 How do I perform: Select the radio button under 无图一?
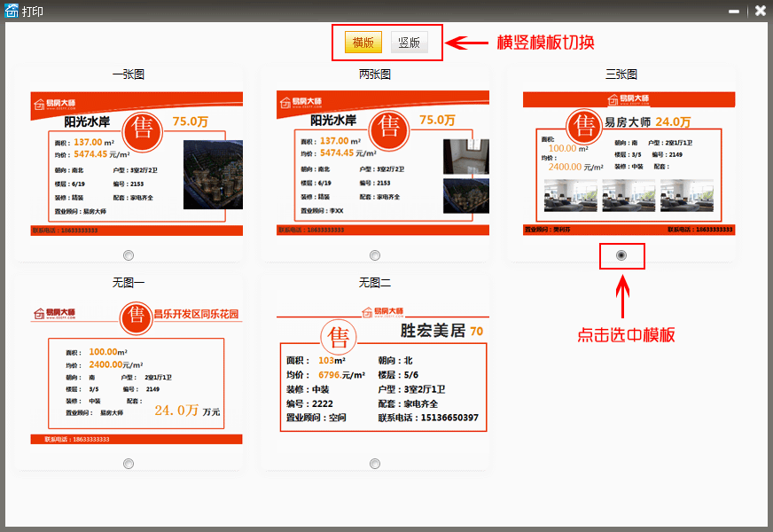click(x=129, y=464)
